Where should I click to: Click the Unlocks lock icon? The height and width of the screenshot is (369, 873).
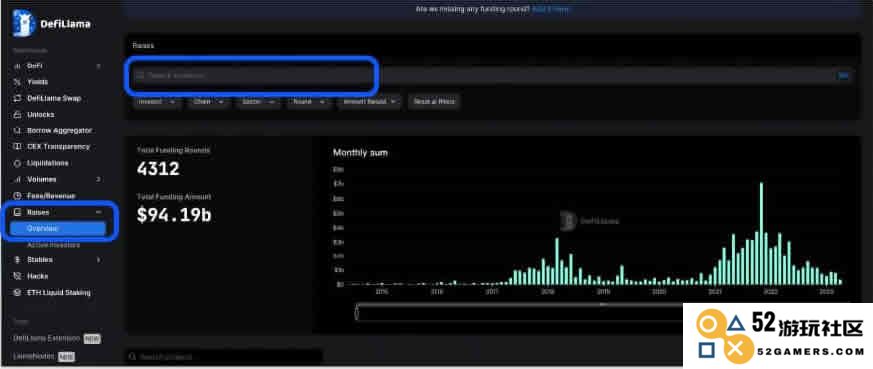coord(17,115)
